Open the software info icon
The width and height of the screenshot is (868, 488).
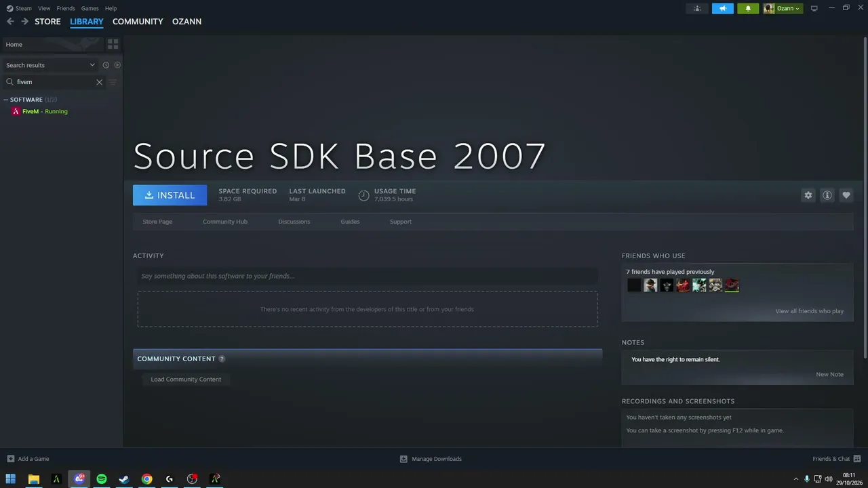click(x=827, y=195)
